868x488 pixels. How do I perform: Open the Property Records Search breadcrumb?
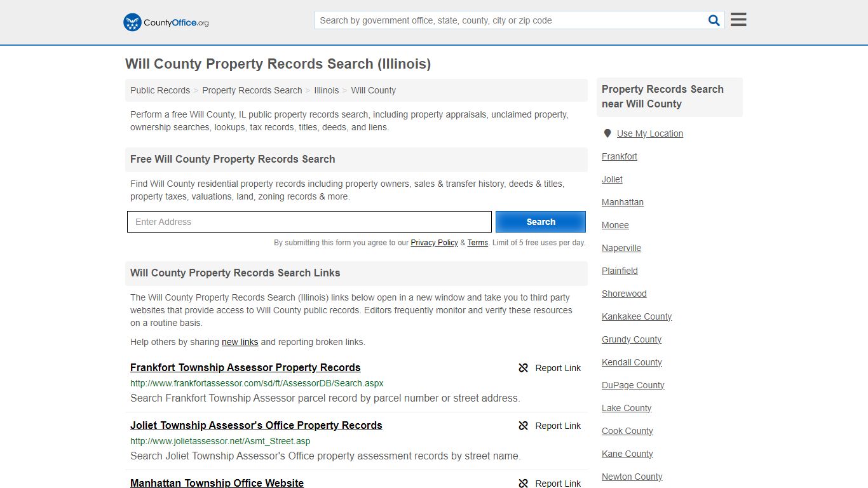[252, 90]
